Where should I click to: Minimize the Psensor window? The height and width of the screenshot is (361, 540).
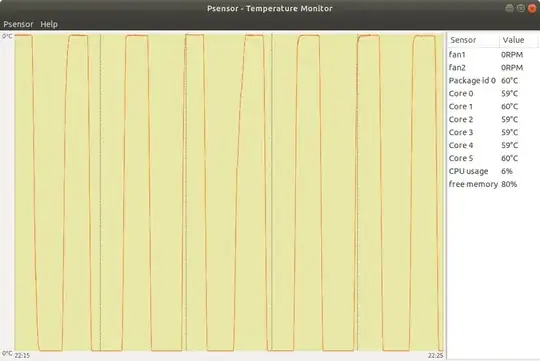(x=509, y=8)
